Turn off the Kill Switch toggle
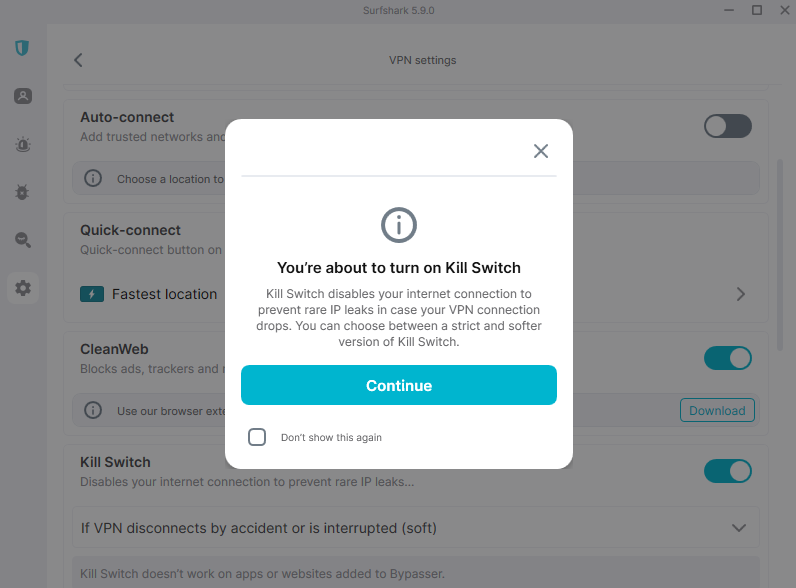The image size is (796, 588). click(x=727, y=470)
